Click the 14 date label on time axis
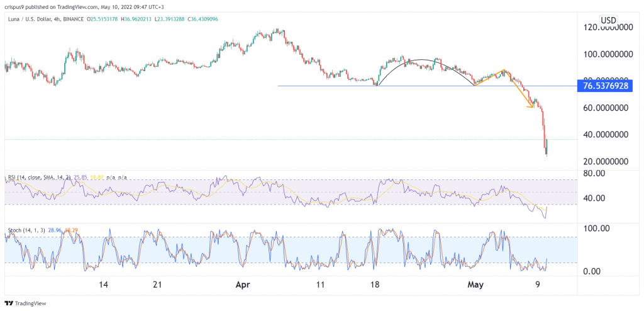The image size is (644, 311). [104, 285]
